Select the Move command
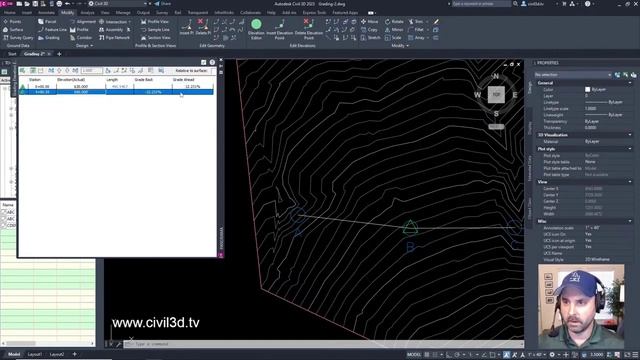Viewport: 640px width, 360px height. (x=369, y=22)
